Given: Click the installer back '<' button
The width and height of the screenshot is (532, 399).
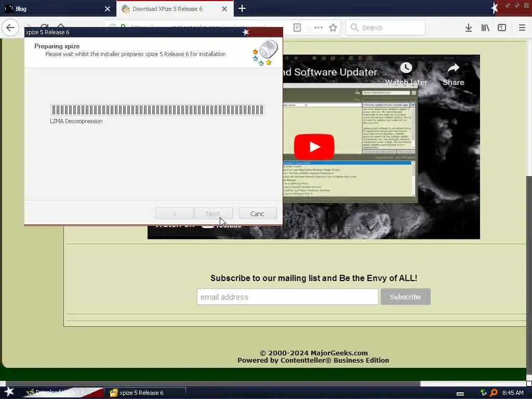Looking at the screenshot, I should 175,214.
